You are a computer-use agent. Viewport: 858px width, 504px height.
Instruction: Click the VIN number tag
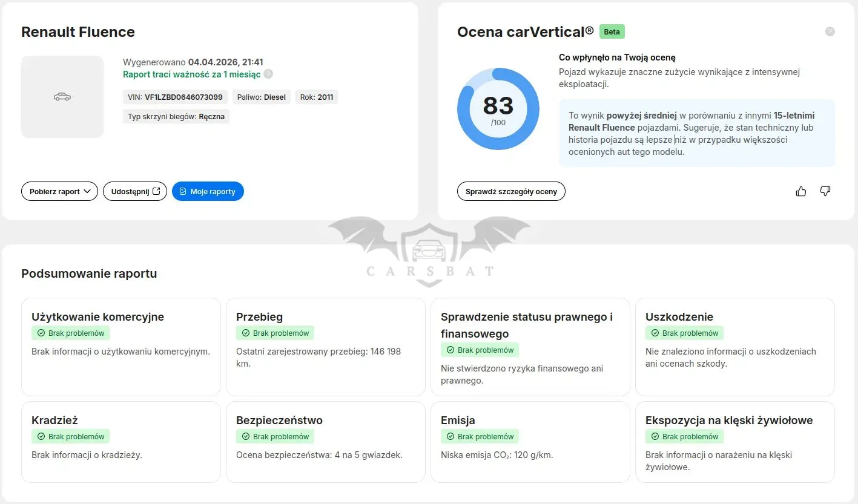coord(175,97)
